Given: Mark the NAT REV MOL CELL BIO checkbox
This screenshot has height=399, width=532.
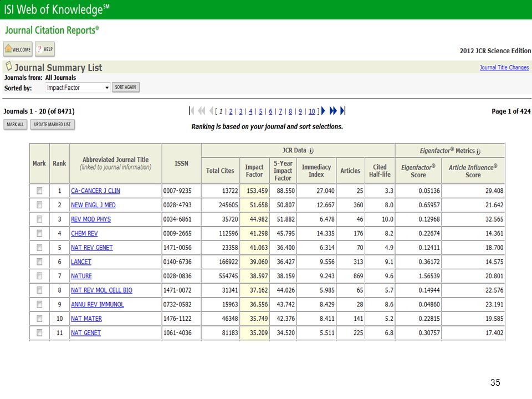Looking at the screenshot, I should click(39, 290).
